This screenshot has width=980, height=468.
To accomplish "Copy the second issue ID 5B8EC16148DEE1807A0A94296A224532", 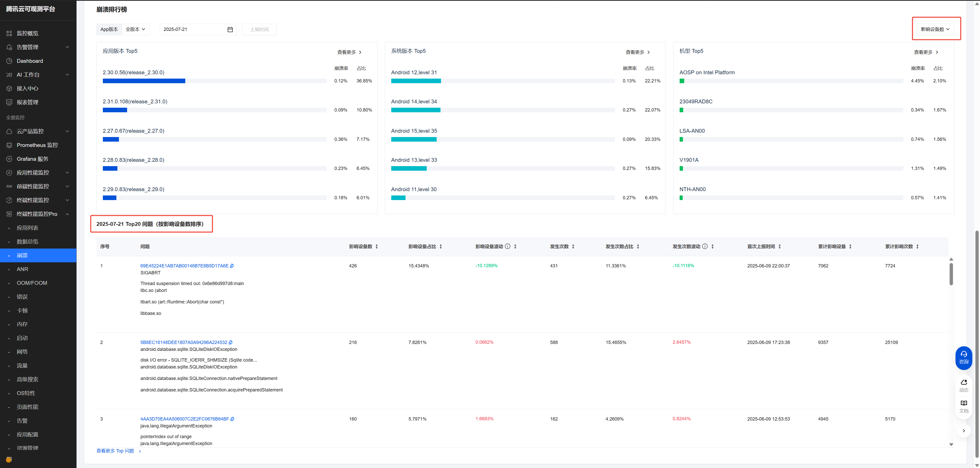I will [x=230, y=342].
